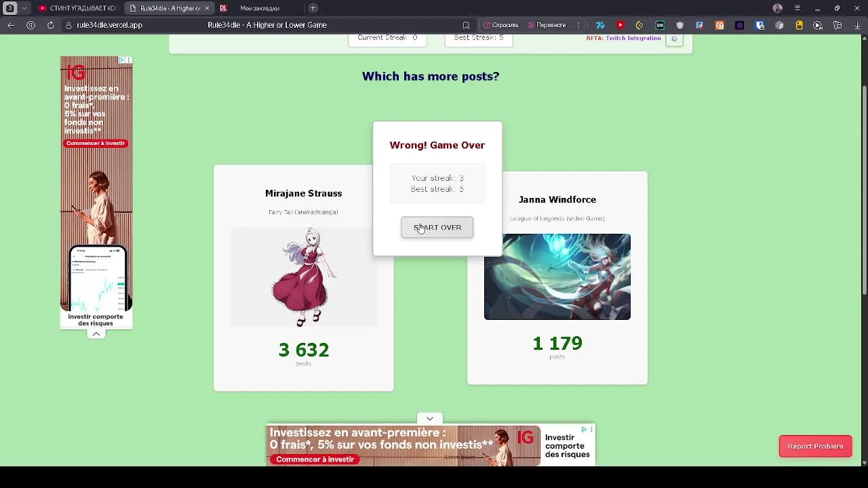Screen dimensions: 868x488
Task: Collapse the bottom ad with chevron arrow
Action: [430, 418]
